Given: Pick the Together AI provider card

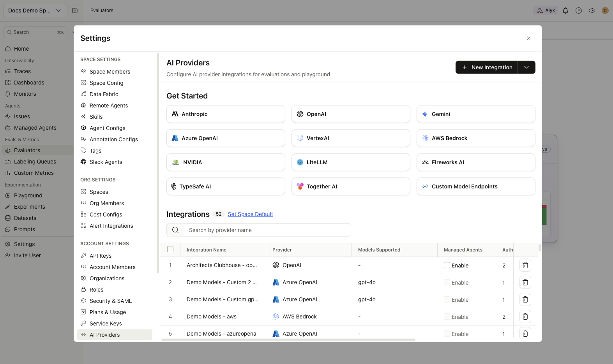Looking at the screenshot, I should [x=351, y=186].
